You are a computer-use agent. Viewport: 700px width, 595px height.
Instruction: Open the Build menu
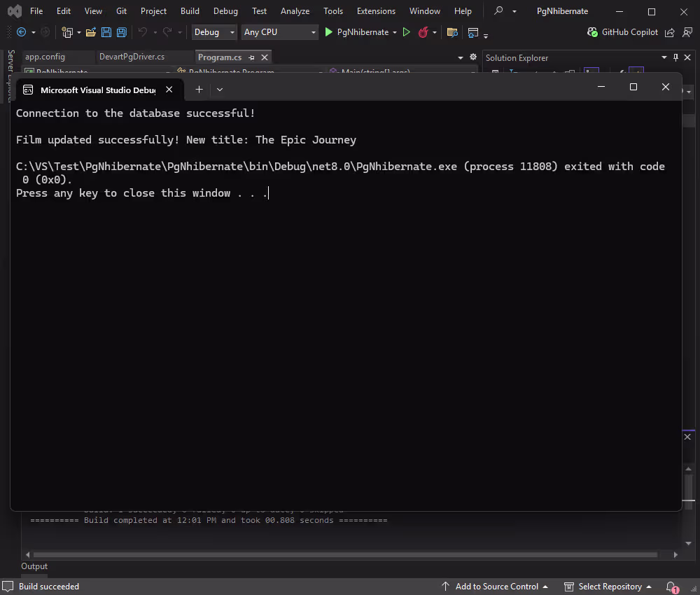(x=190, y=11)
